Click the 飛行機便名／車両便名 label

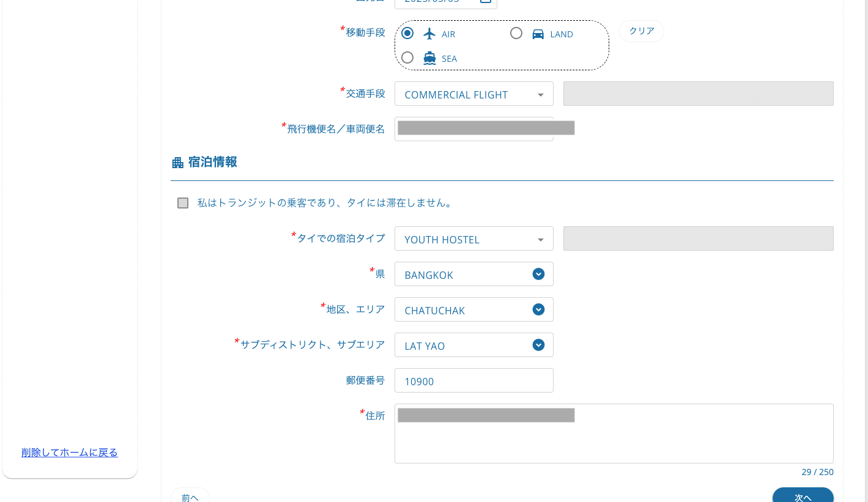point(336,129)
